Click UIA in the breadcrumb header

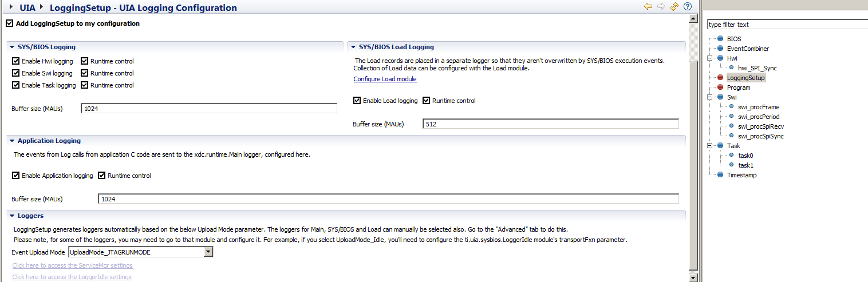click(27, 8)
